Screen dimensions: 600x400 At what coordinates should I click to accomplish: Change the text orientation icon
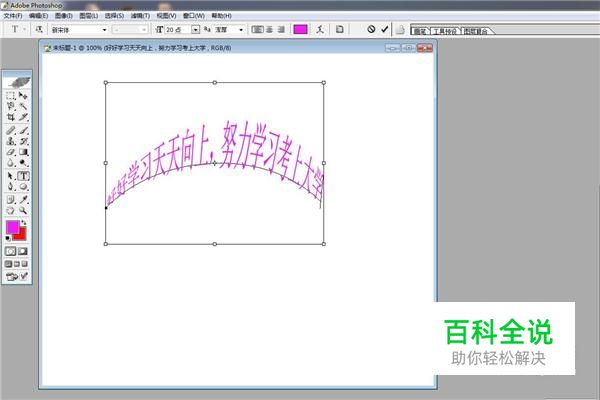[39, 29]
